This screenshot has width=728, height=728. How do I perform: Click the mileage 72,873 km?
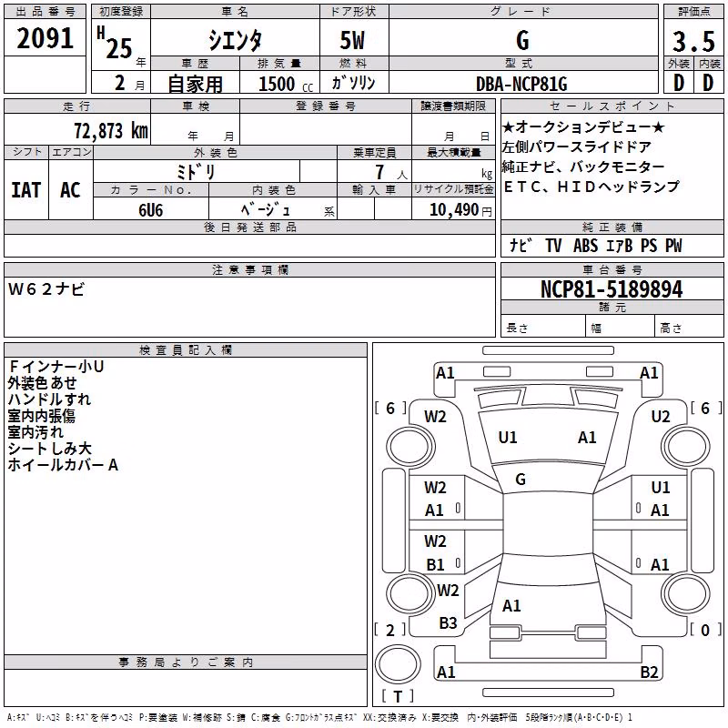click(x=111, y=131)
